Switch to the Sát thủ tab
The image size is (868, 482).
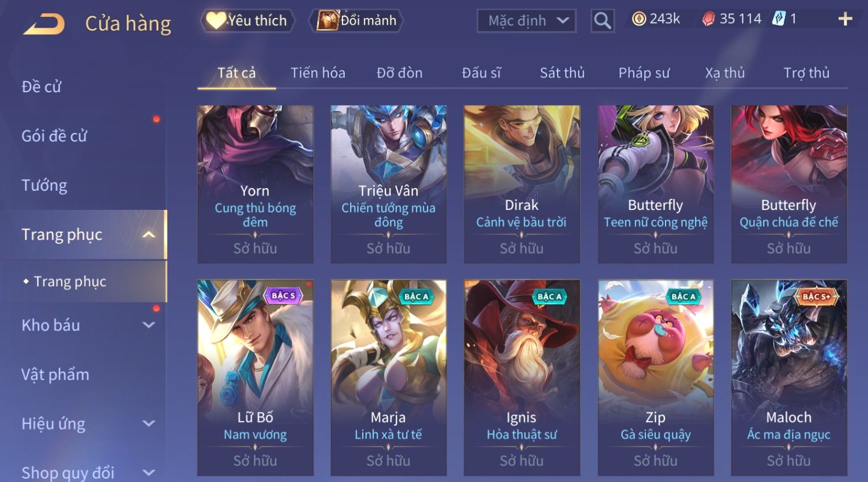click(562, 73)
